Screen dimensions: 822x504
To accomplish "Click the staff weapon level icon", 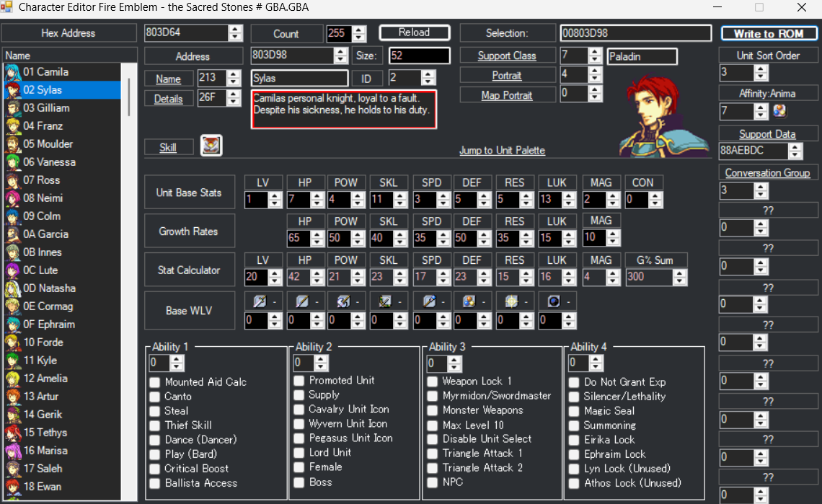I will click(429, 301).
